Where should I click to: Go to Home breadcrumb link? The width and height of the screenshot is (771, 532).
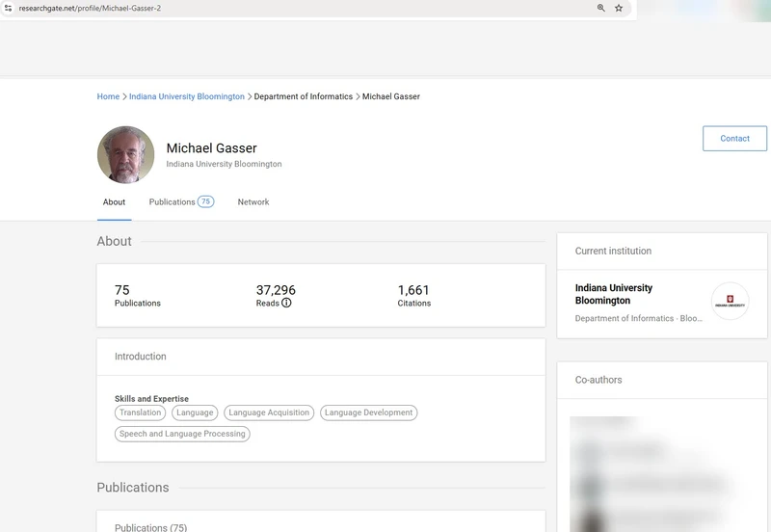(x=108, y=96)
